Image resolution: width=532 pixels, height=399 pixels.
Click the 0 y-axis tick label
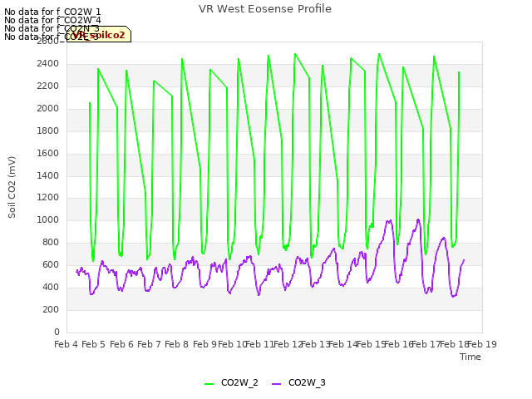click(x=57, y=332)
